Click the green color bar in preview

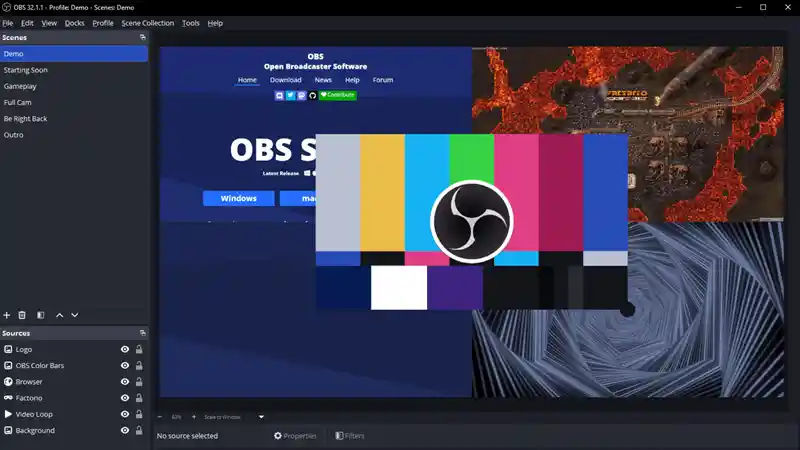tap(472, 158)
